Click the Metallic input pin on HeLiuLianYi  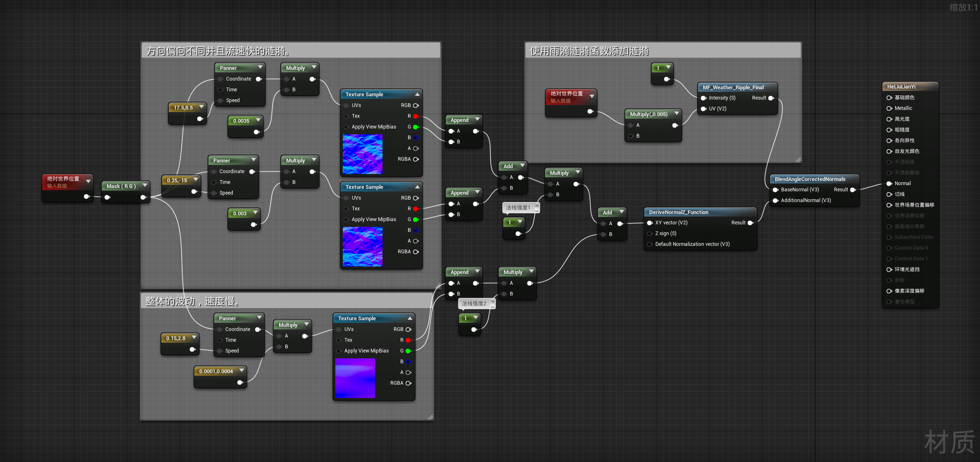[889, 108]
